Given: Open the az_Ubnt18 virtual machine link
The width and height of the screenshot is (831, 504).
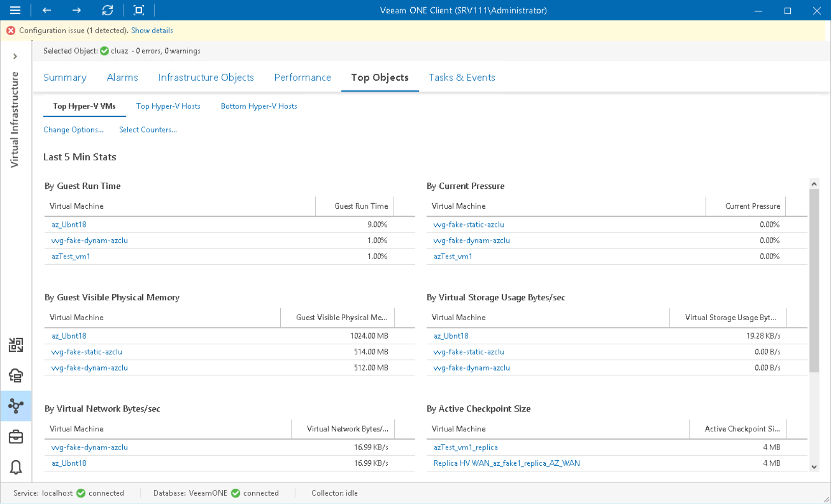Looking at the screenshot, I should pyautogui.click(x=69, y=224).
